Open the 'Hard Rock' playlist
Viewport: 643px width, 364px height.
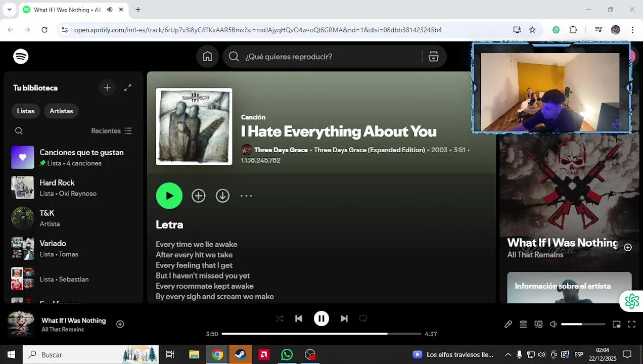(74, 188)
